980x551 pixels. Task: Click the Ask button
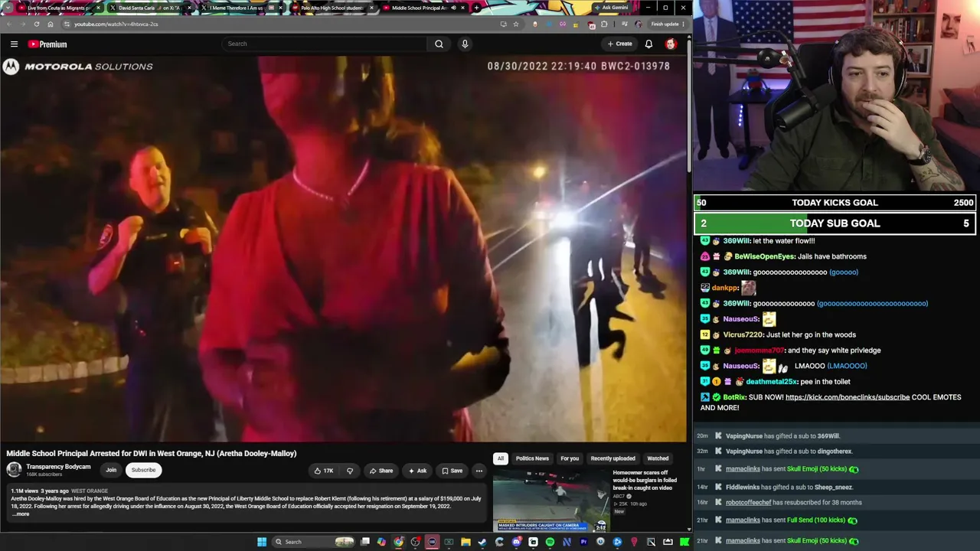[417, 471]
